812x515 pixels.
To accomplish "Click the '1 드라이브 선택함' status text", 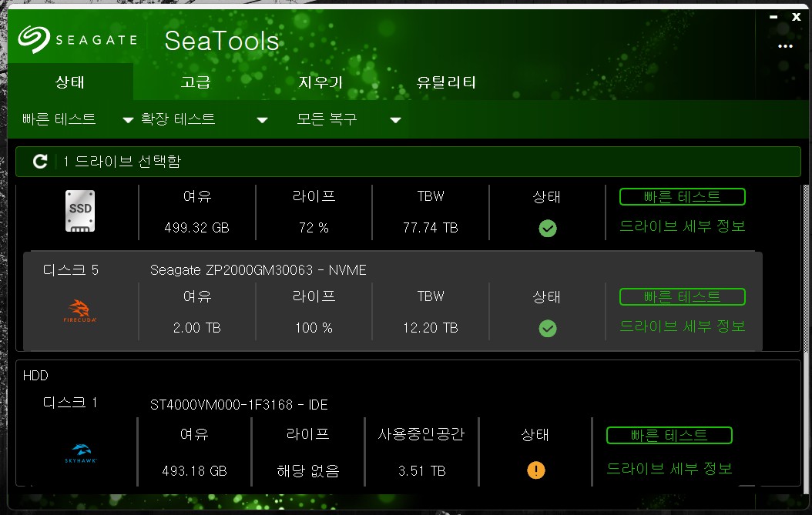I will point(122,162).
